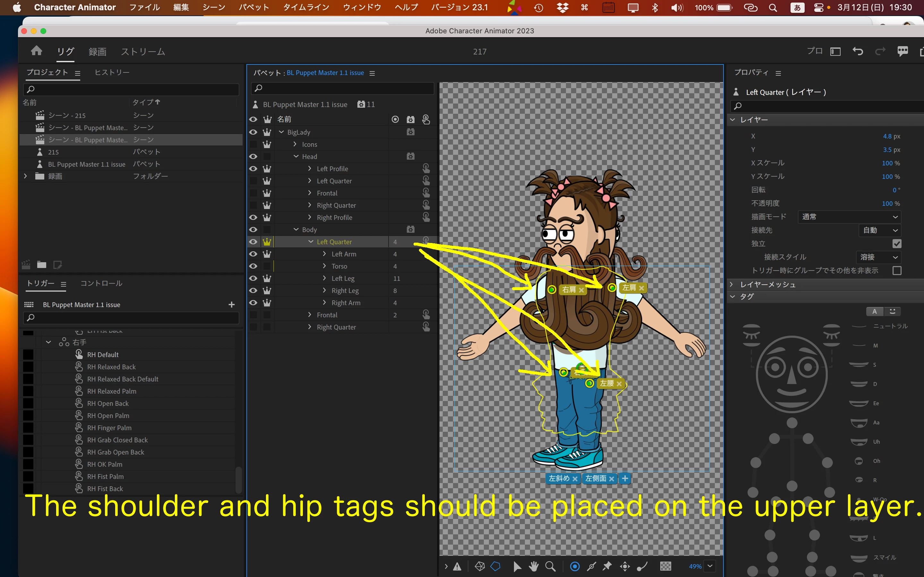Click the Zoom magnifier tool

(x=550, y=566)
